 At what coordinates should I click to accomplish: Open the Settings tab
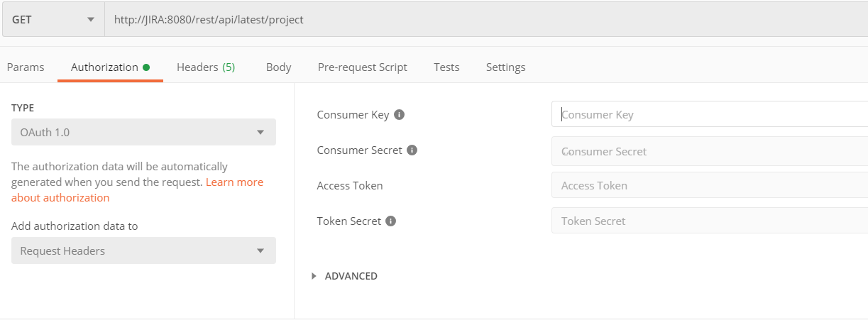click(506, 67)
